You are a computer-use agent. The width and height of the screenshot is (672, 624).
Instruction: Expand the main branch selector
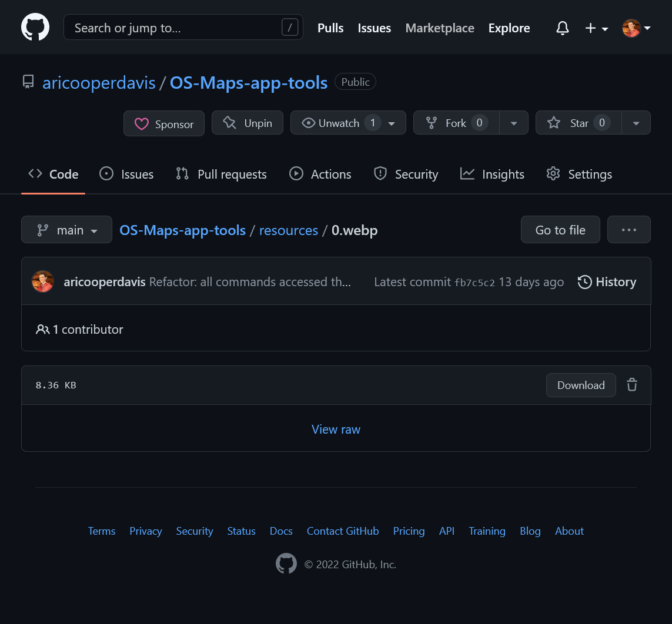click(66, 230)
